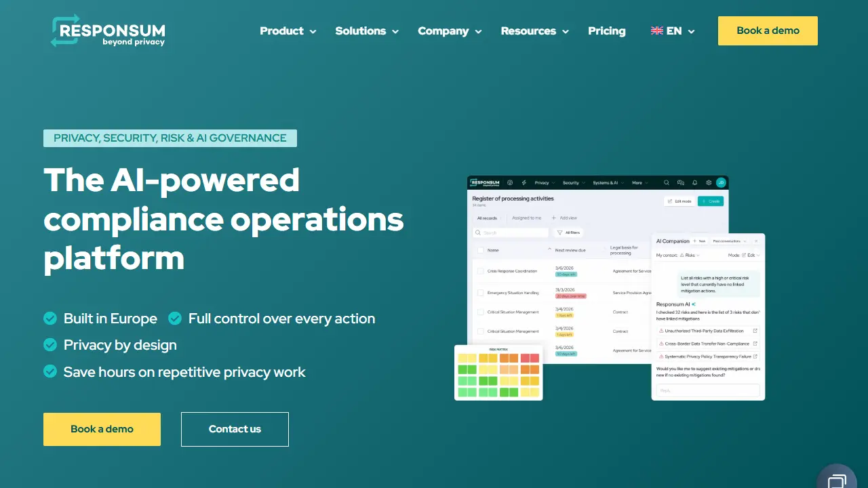
Task: Expand the Product menu
Action: click(x=288, y=30)
